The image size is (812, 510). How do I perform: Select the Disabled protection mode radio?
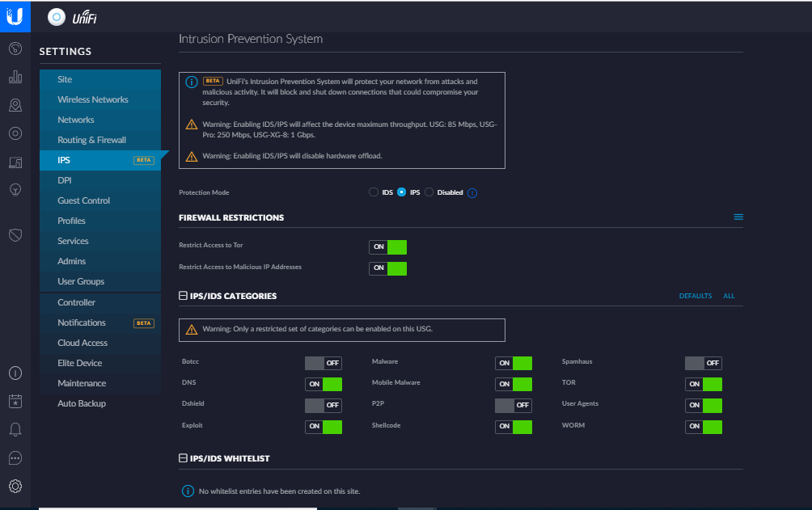pyautogui.click(x=429, y=192)
